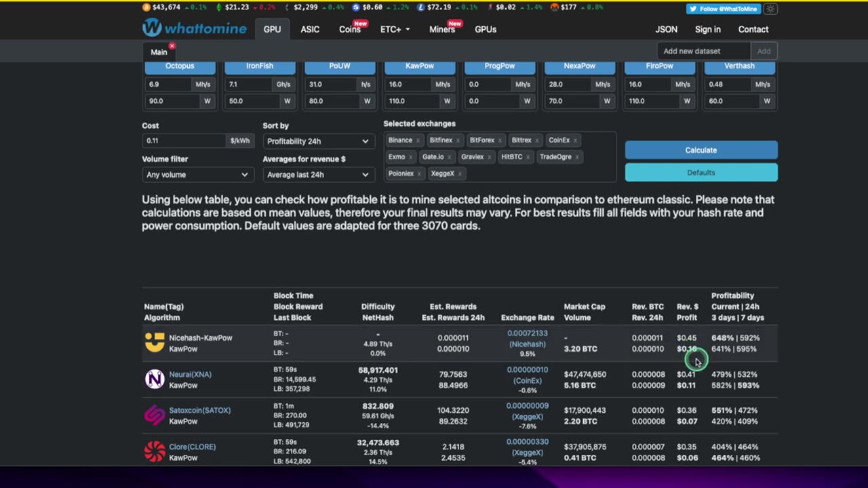Toggle the KawPow algorithm button
The height and width of the screenshot is (488, 868).
pyautogui.click(x=420, y=66)
